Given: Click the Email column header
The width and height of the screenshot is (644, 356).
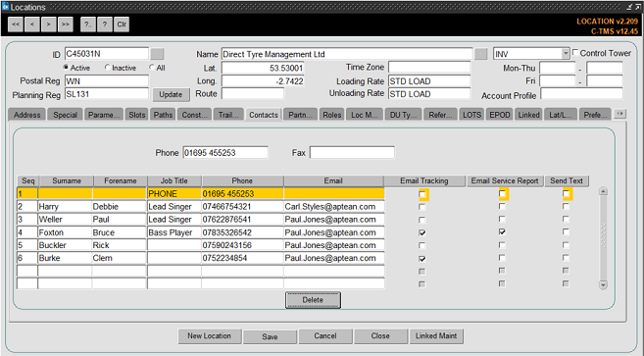Looking at the screenshot, I should (333, 180).
